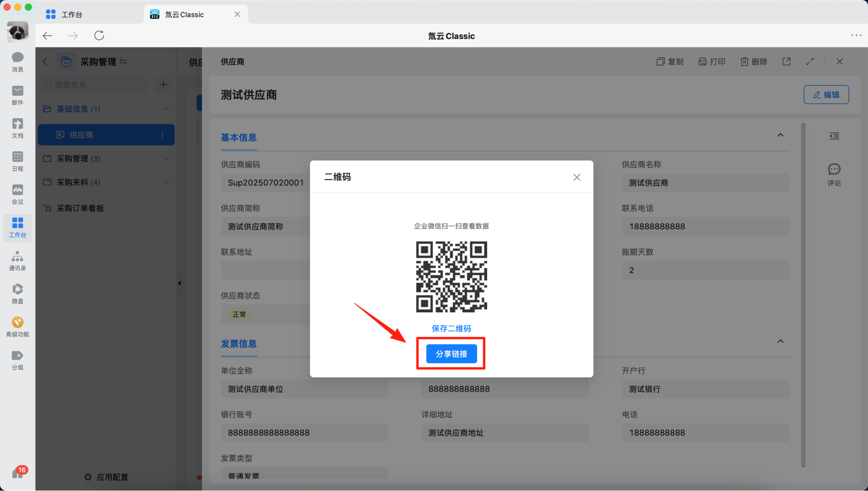Screen dimensions: 868x491
Task: Open the 会议 meeting icon
Action: tap(18, 195)
